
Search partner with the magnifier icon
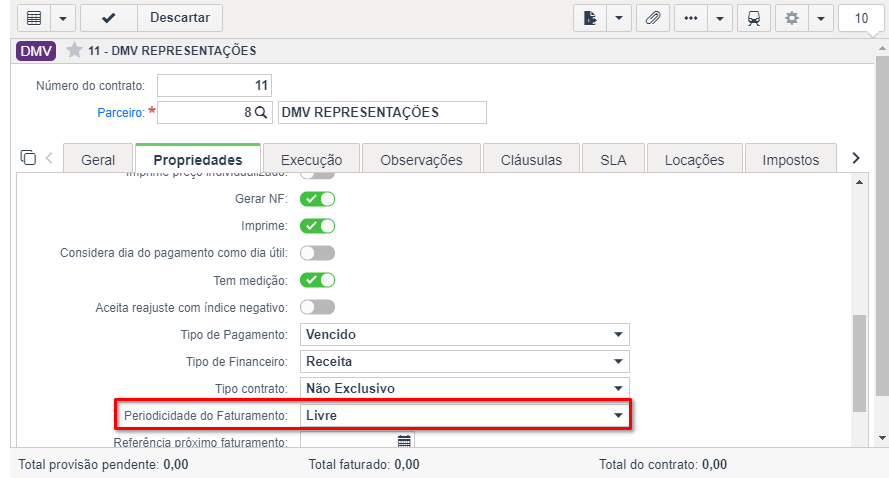click(260, 112)
